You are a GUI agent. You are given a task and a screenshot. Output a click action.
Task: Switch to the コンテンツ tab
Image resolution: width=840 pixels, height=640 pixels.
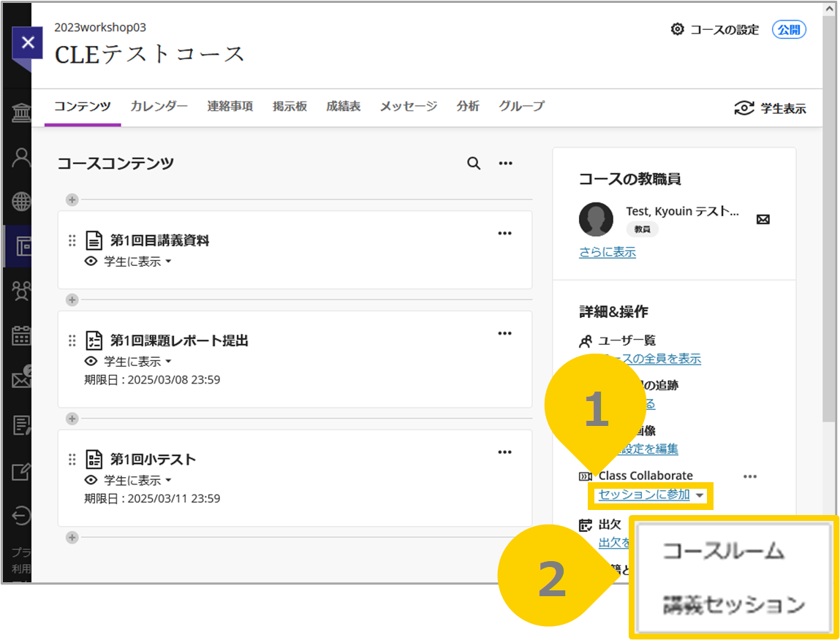(x=83, y=106)
